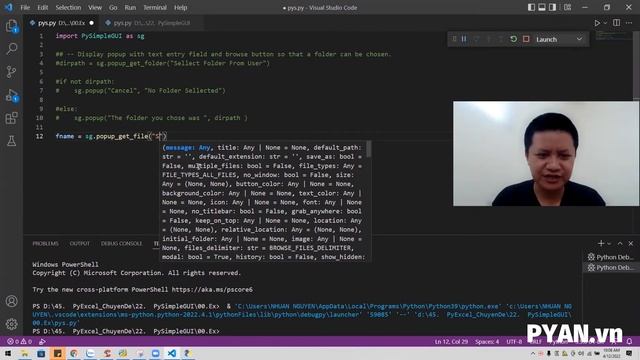Open the Run and Debug view
This screenshot has width=640, height=360.
(11, 96)
